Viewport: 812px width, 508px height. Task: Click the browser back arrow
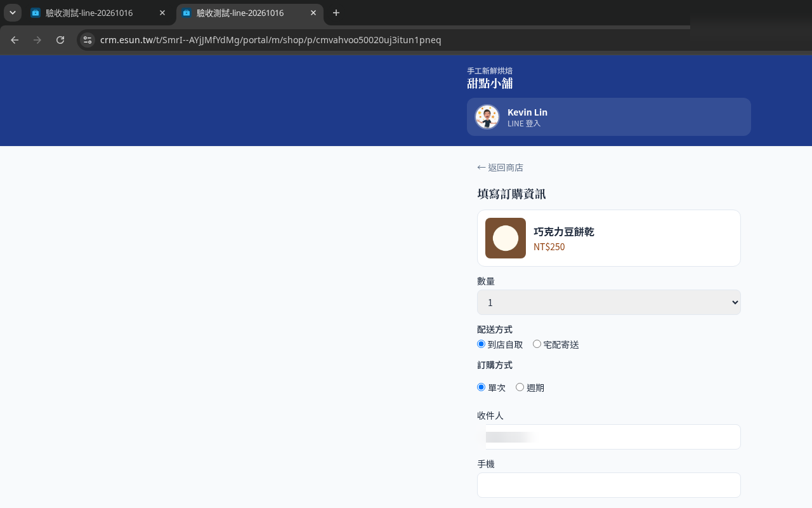15,40
